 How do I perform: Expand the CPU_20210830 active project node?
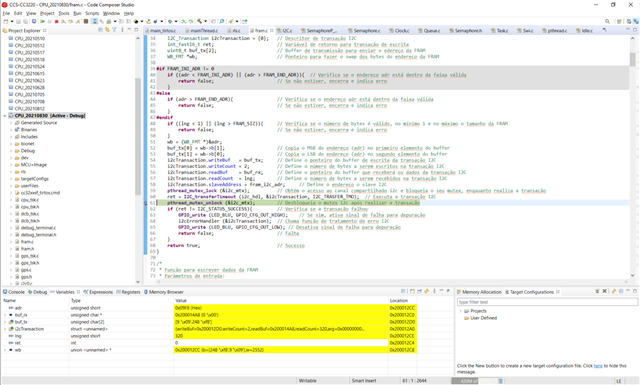coord(5,116)
